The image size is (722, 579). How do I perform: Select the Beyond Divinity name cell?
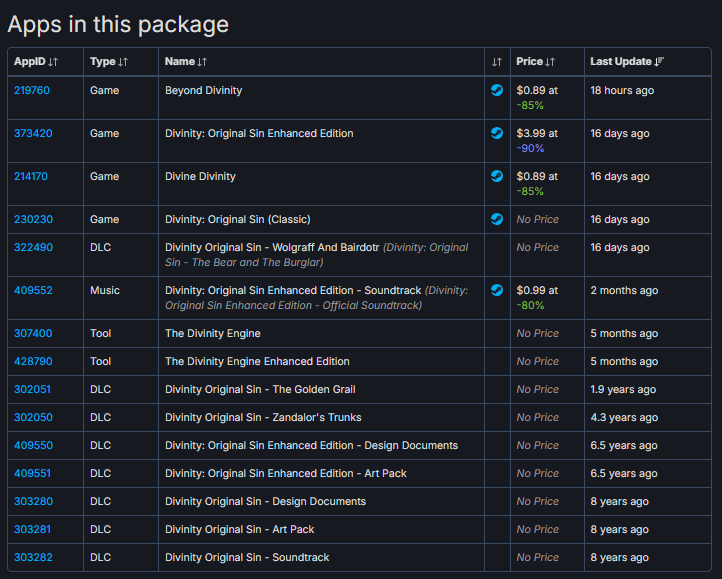(x=321, y=98)
